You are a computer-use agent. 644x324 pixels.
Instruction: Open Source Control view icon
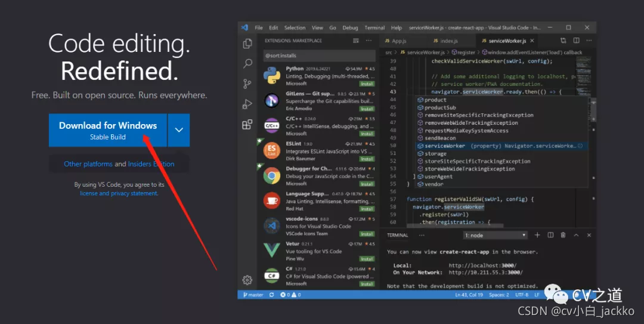(247, 84)
